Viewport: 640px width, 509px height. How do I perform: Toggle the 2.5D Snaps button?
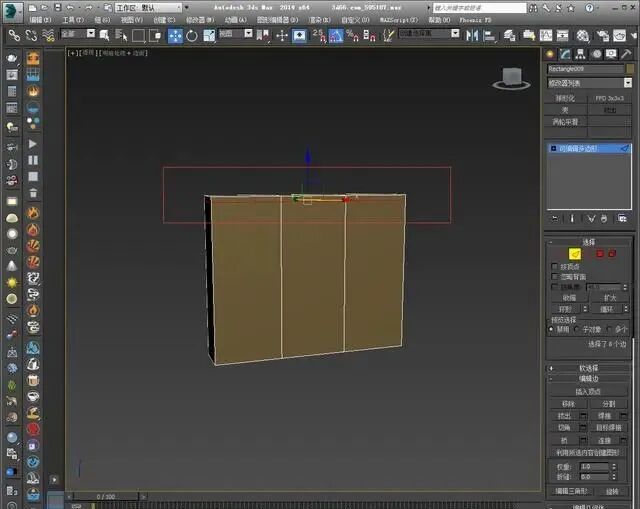[x=319, y=36]
